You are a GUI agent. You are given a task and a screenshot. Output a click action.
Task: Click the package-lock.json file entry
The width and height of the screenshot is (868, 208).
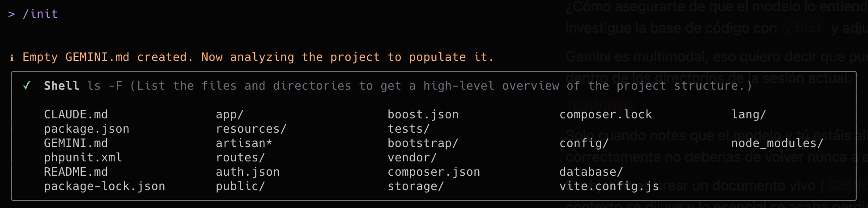click(104, 186)
